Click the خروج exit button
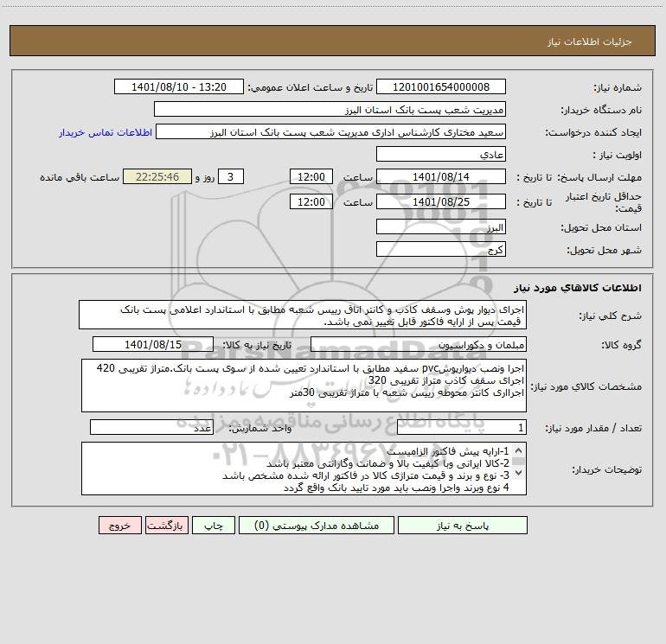Viewport: 666px width, 644px height. coord(119,526)
